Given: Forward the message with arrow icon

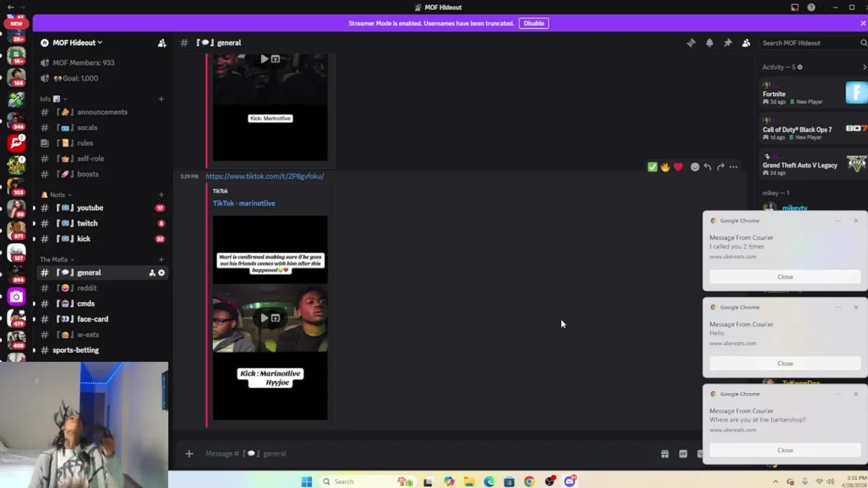Looking at the screenshot, I should (x=720, y=167).
